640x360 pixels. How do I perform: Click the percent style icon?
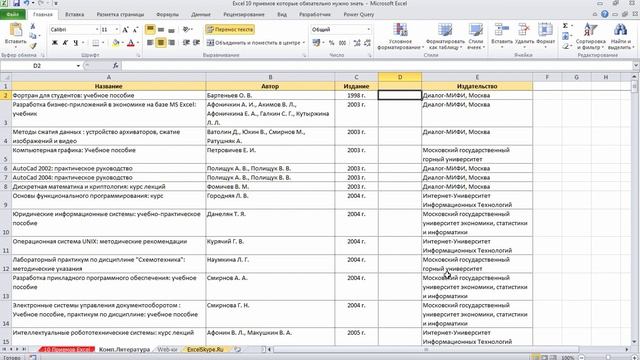click(x=331, y=42)
